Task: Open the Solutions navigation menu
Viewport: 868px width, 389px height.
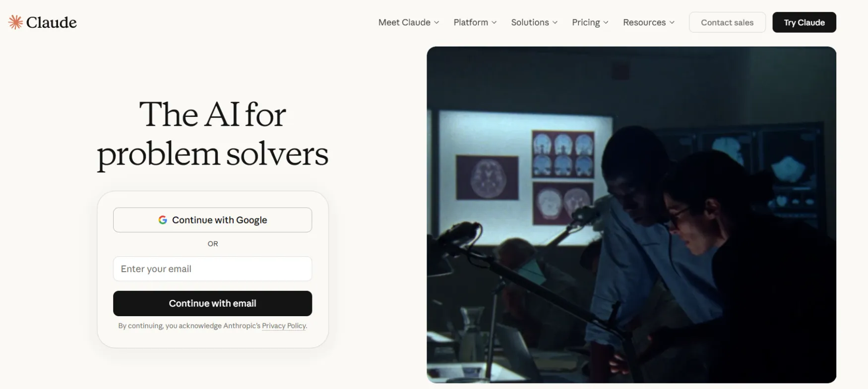Action: [530, 22]
